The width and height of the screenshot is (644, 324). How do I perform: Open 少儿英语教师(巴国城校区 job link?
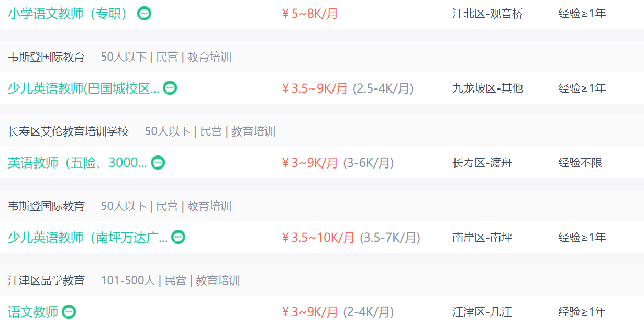tap(83, 88)
